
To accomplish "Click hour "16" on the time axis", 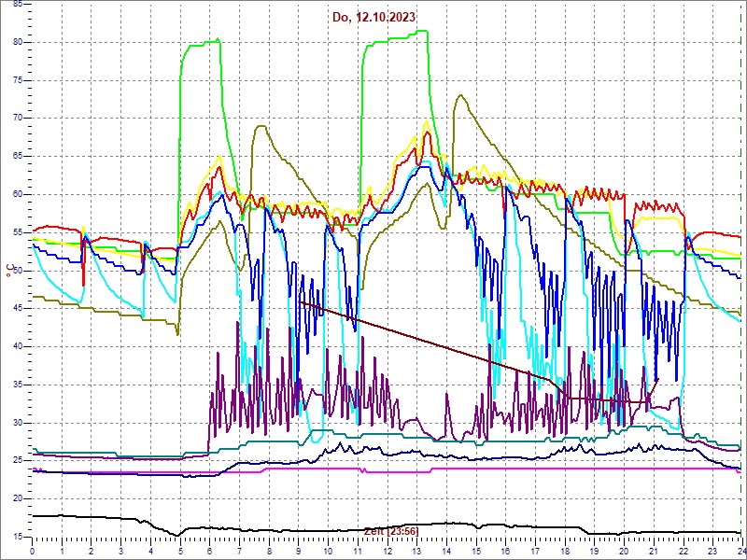I will (x=505, y=551).
